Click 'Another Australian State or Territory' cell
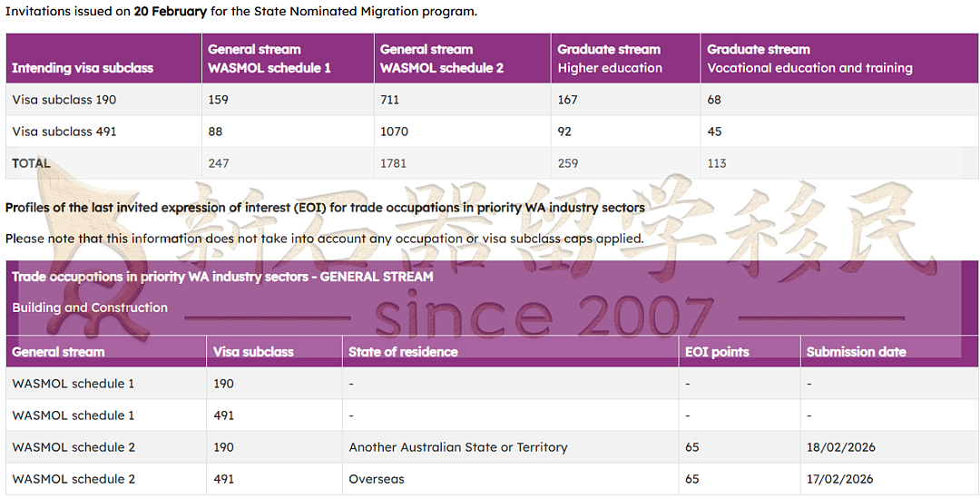 (458, 447)
